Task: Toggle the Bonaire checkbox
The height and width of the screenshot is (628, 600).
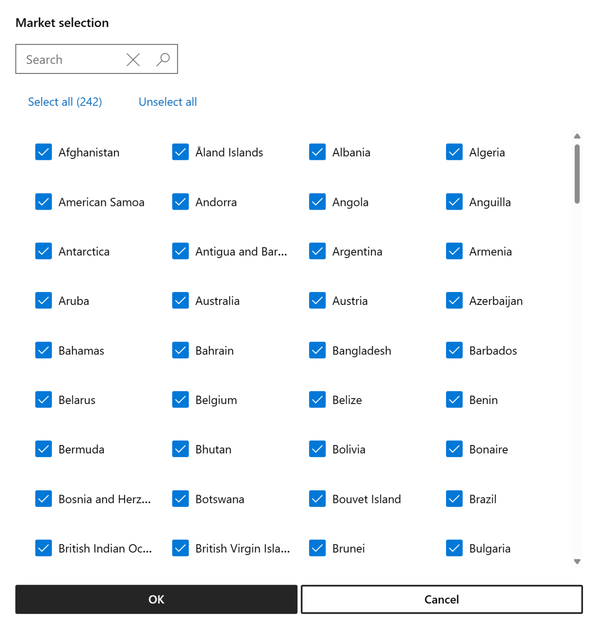Action: tap(454, 449)
